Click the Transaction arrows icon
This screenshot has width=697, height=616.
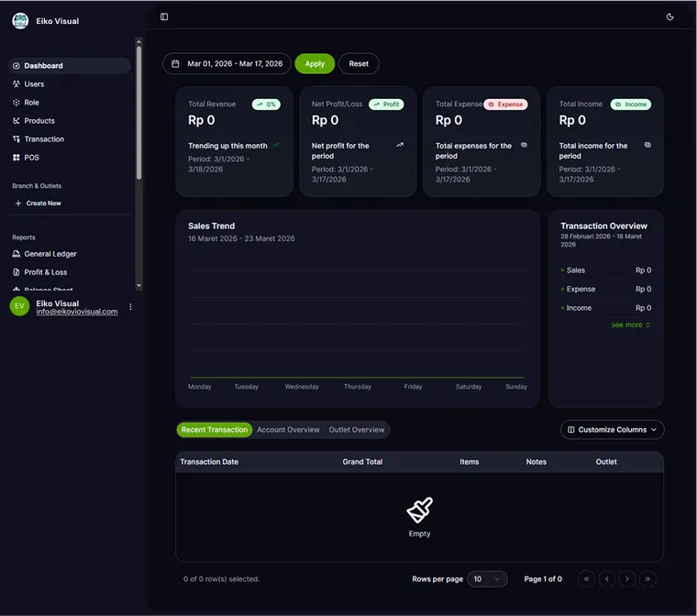17,139
